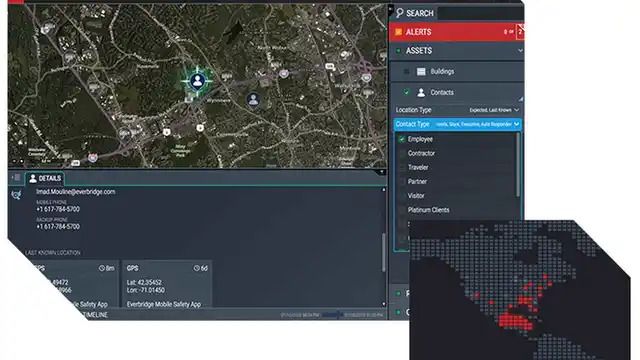Click backup phone number +1 617-784-5700
640x360 pixels.
[x=58, y=227]
